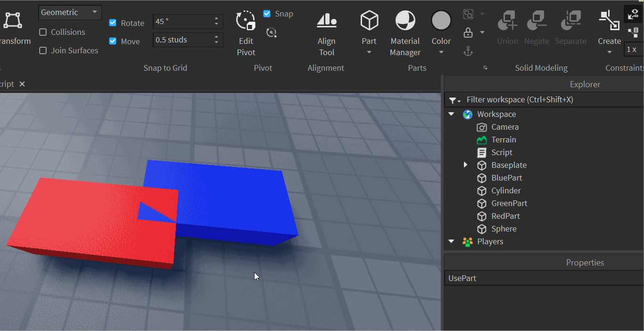The width and height of the screenshot is (644, 331).
Task: Open the Edit Pivot tool
Action: click(246, 34)
